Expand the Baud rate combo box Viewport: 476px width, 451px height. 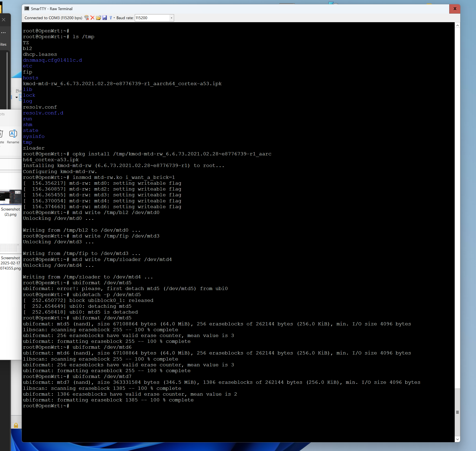[x=171, y=18]
